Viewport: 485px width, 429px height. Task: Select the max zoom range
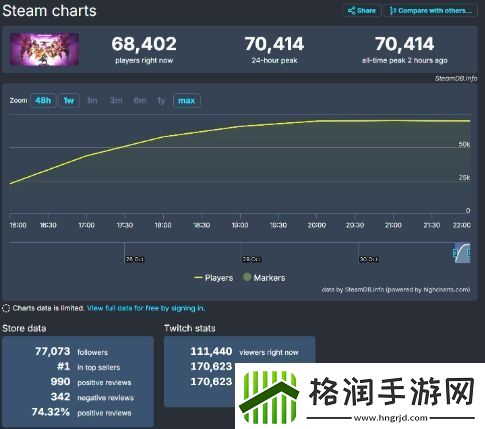click(187, 100)
